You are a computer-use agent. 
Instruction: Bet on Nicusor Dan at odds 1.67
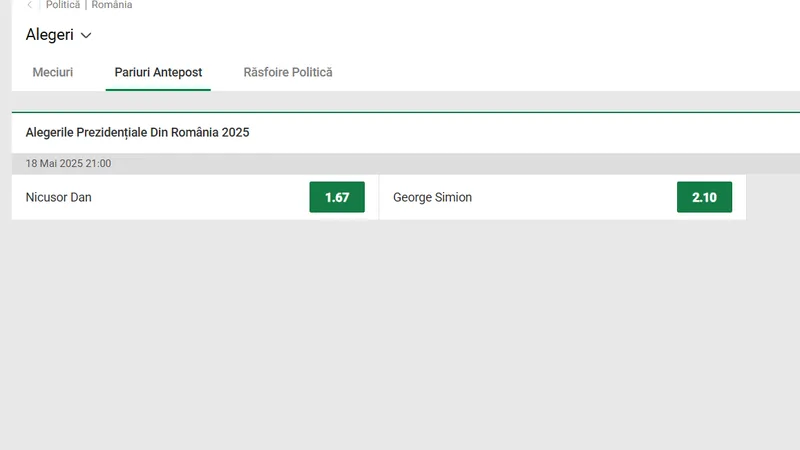click(x=337, y=197)
